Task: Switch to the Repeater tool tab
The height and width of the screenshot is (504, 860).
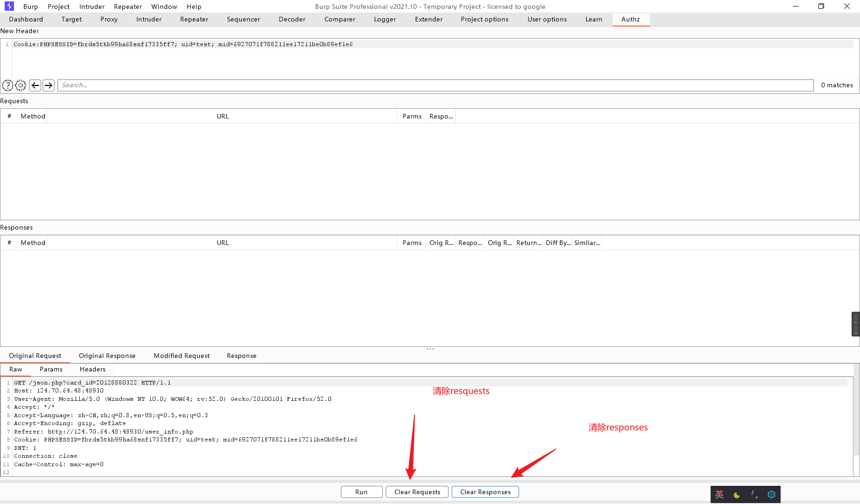Action: [x=194, y=19]
